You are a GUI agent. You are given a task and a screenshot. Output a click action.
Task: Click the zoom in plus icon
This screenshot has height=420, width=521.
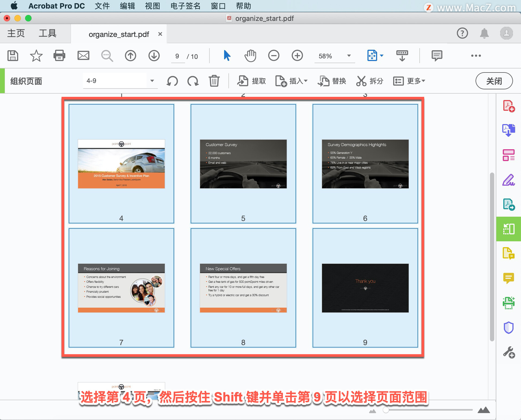(297, 56)
